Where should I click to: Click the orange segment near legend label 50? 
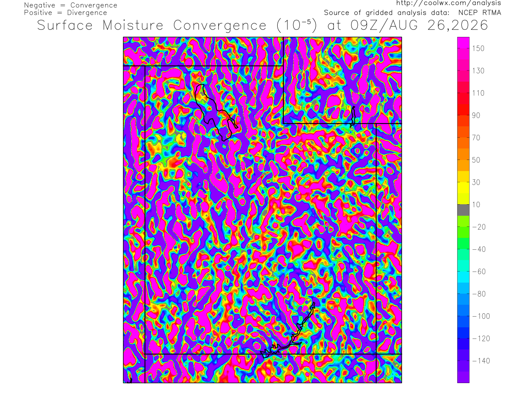463,160
